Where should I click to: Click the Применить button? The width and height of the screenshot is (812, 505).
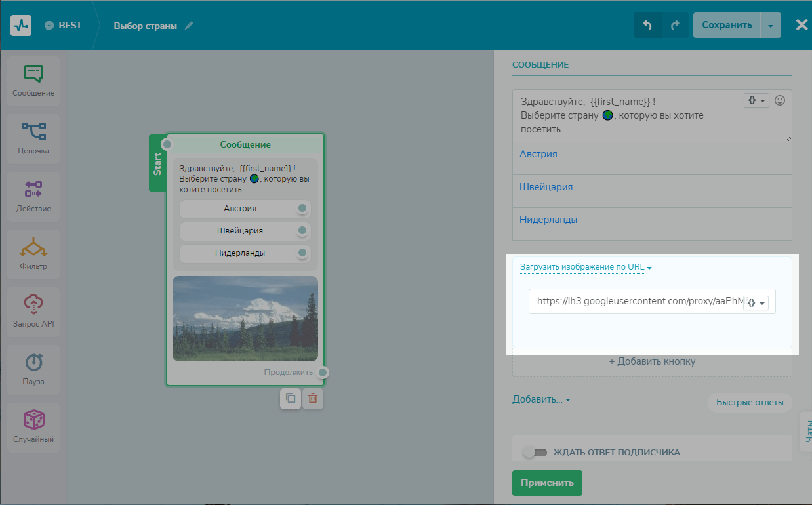[547, 483]
